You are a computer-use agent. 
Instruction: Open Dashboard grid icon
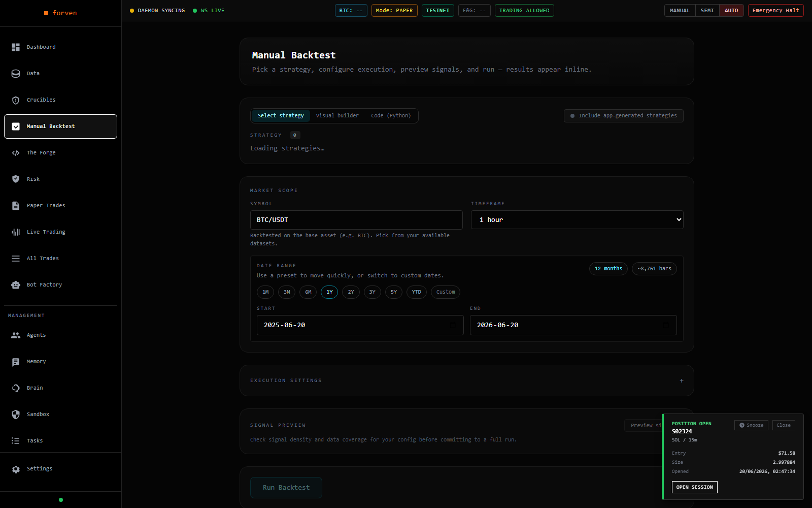(16, 47)
